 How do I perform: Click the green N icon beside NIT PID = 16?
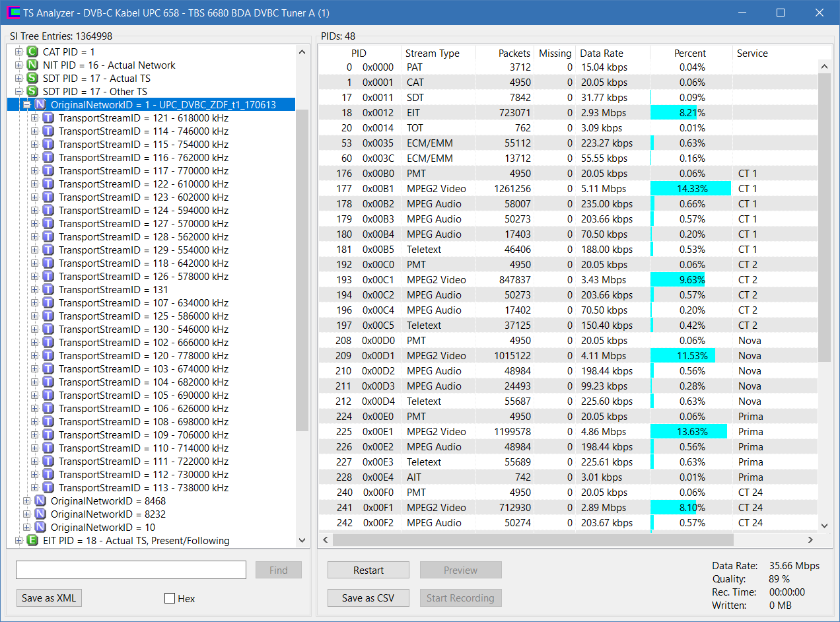[x=32, y=65]
